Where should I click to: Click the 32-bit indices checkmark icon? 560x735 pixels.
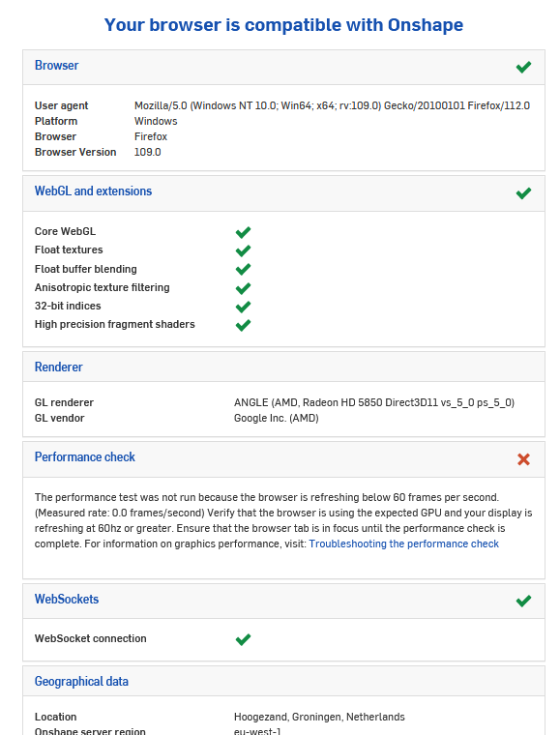[243, 307]
